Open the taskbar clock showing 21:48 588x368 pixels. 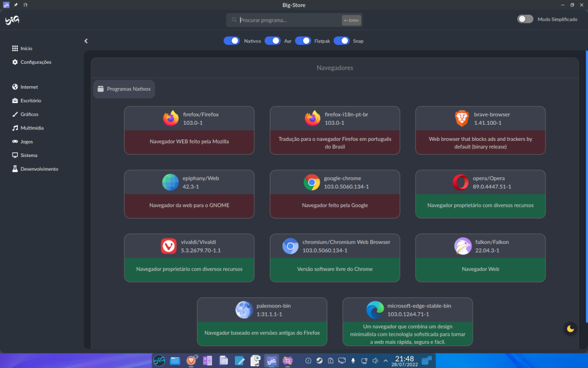pos(404,361)
